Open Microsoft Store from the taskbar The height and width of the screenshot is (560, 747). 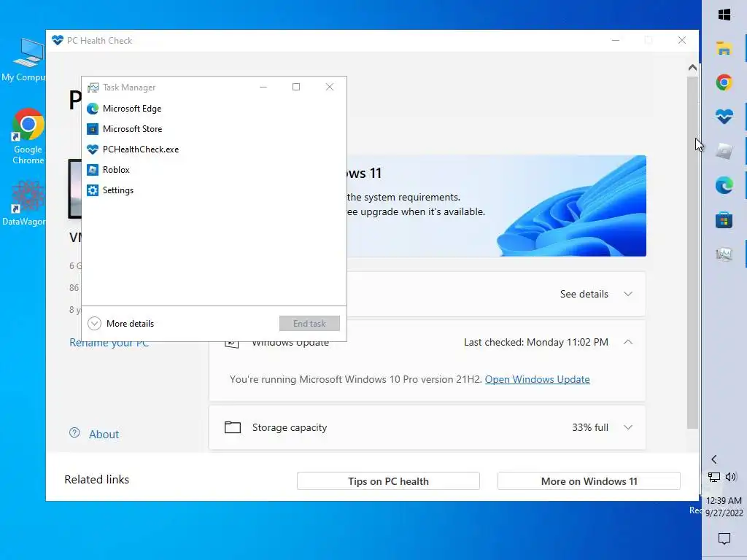click(724, 220)
